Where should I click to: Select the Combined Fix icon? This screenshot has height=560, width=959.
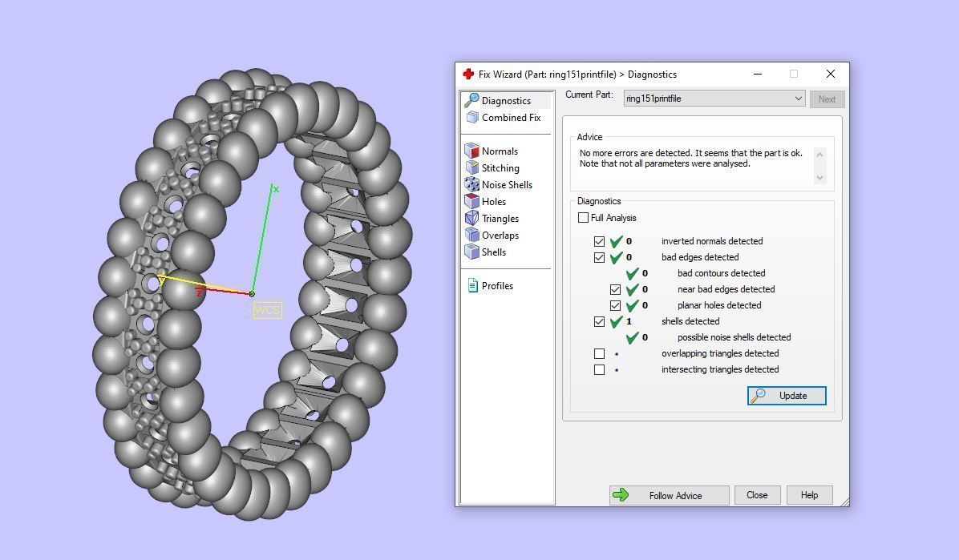pos(471,118)
